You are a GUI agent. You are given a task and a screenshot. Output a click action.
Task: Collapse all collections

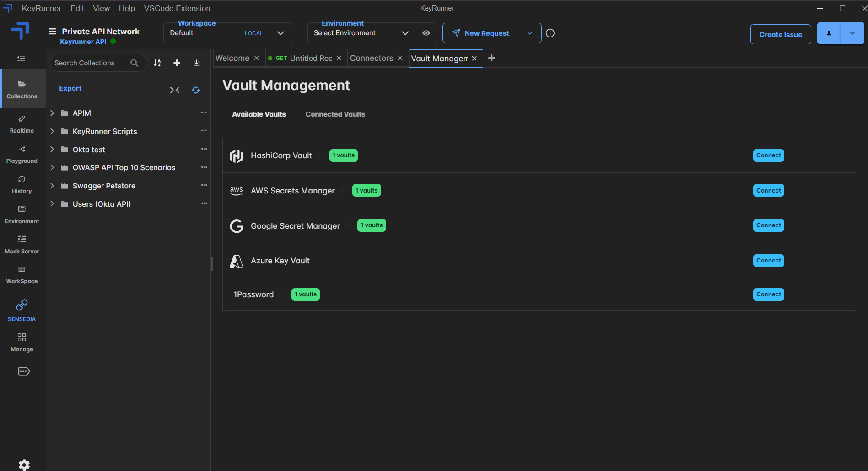175,90
